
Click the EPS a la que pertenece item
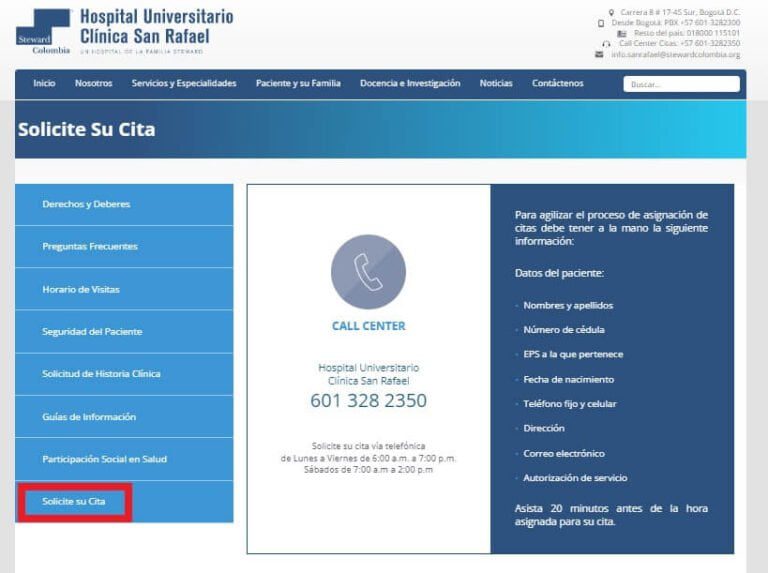pyautogui.click(x=573, y=355)
